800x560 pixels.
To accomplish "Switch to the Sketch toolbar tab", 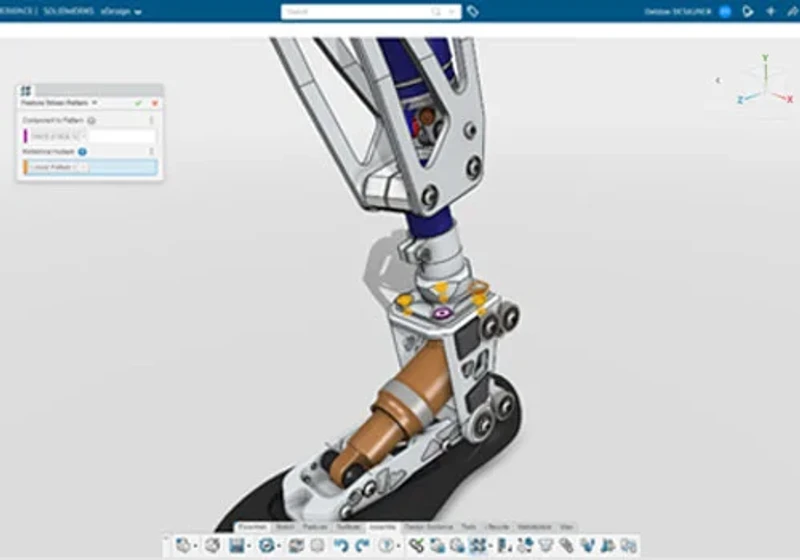I will pyautogui.click(x=285, y=527).
